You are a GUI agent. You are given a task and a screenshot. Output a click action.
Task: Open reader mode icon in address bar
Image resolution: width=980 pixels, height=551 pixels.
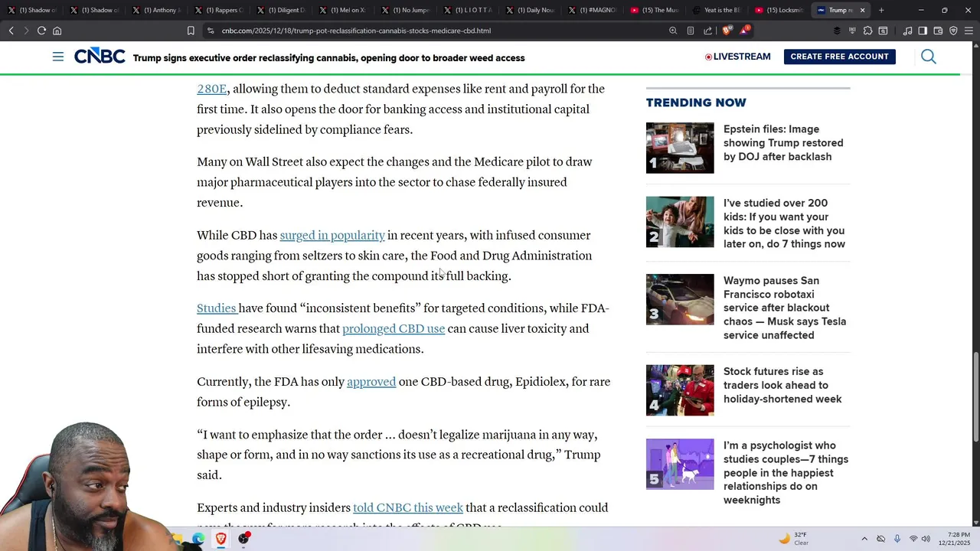[x=691, y=31]
